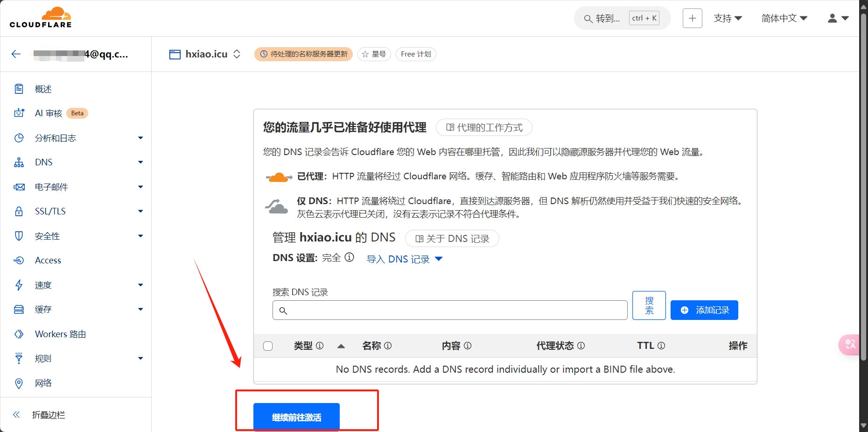The image size is (868, 432).
Task: Click the browser window icon beside hxiao.icu
Action: pos(175,54)
